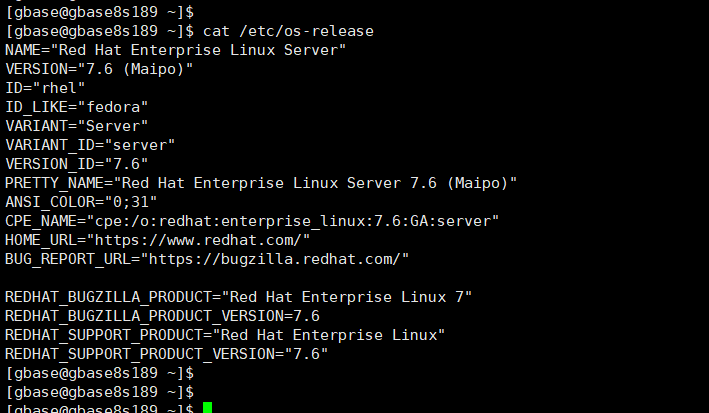Click the REDHAT_SUPPORT_PRODUCT="Red Hat Enterprise Linux" line

225,335
